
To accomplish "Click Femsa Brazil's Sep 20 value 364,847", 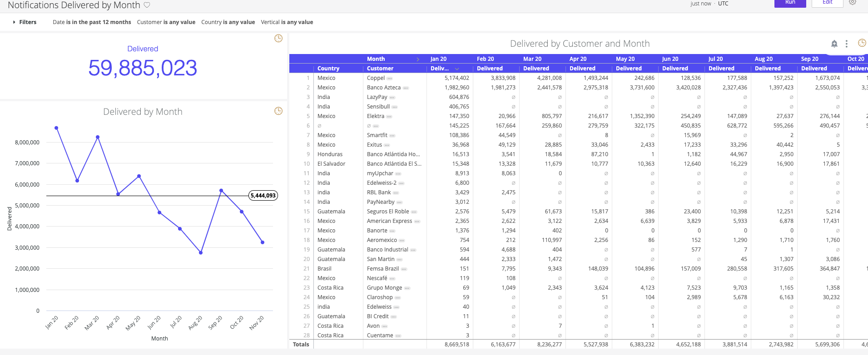I will point(830,269).
